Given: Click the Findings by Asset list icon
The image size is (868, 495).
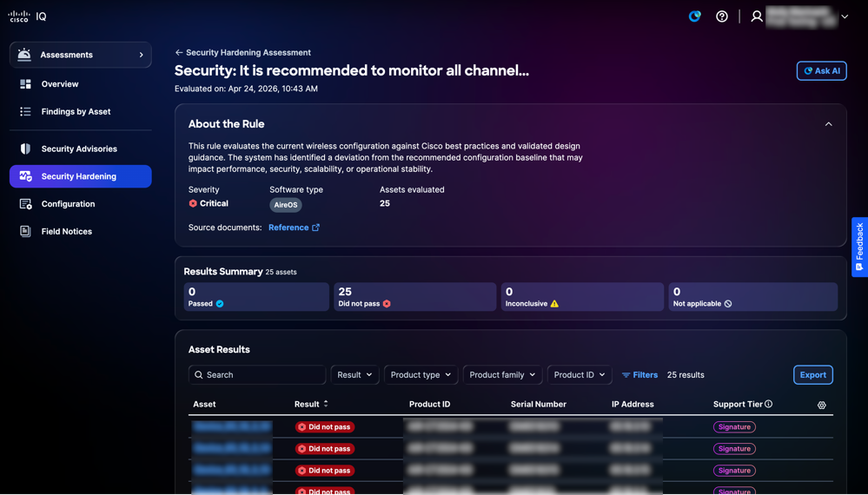Looking at the screenshot, I should coord(25,112).
